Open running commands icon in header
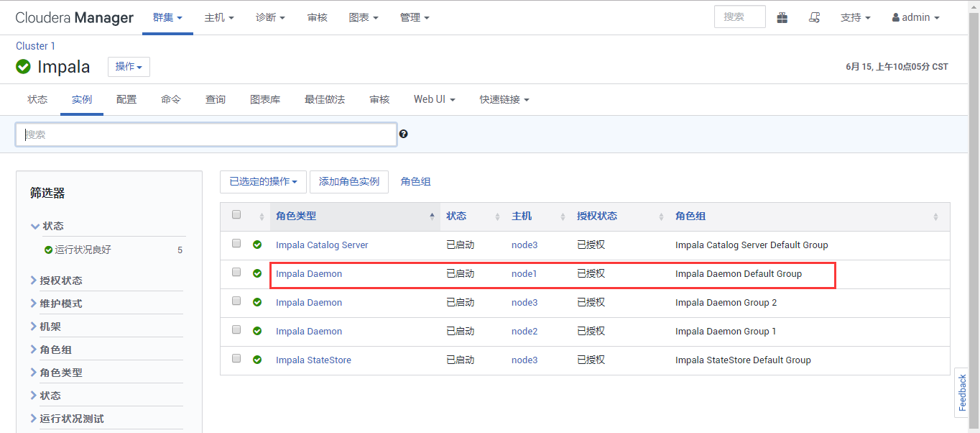This screenshot has width=980, height=433. 814,17
